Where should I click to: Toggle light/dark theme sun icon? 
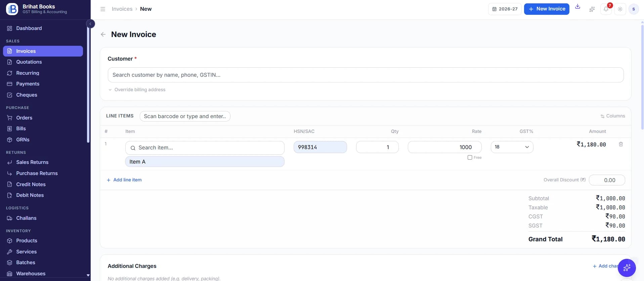click(620, 9)
